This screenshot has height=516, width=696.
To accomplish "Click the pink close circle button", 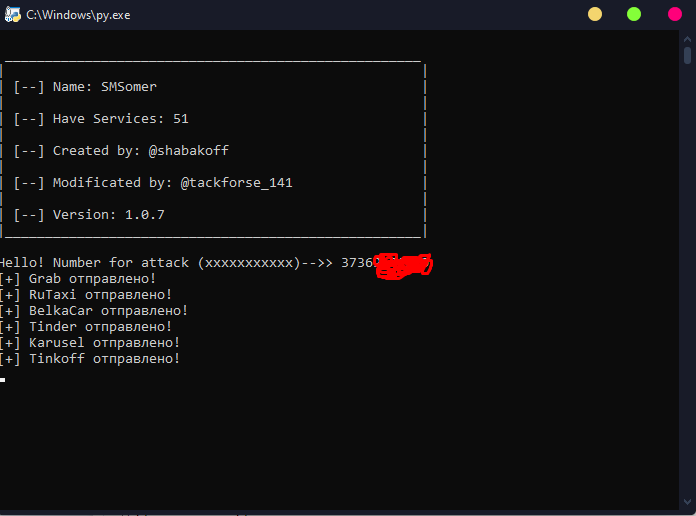I will point(675,14).
